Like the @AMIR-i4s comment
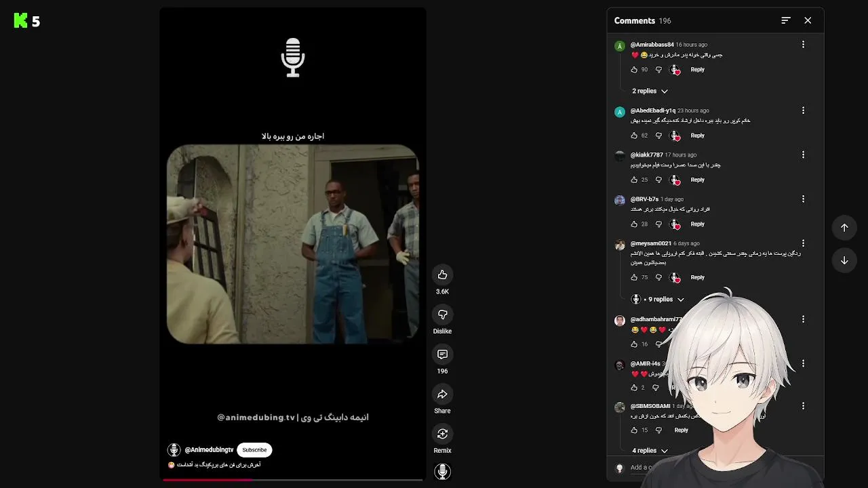Viewport: 868px width, 488px height. [634, 388]
